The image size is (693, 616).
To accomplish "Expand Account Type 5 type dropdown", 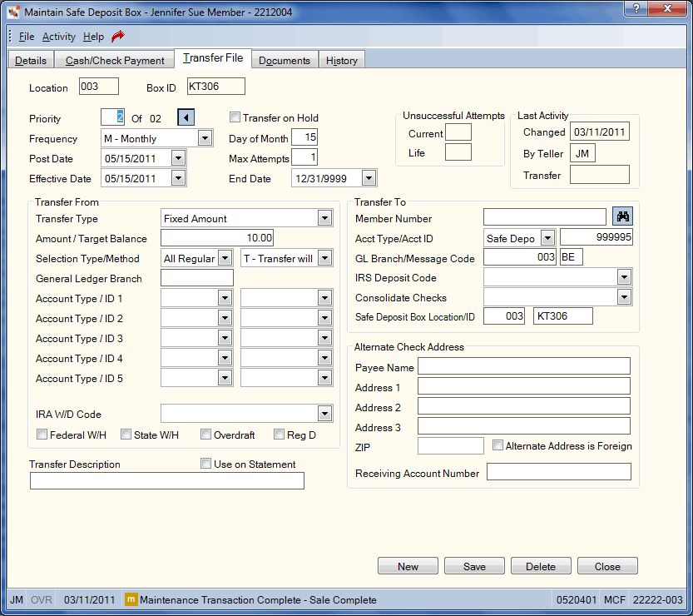I will tap(225, 378).
